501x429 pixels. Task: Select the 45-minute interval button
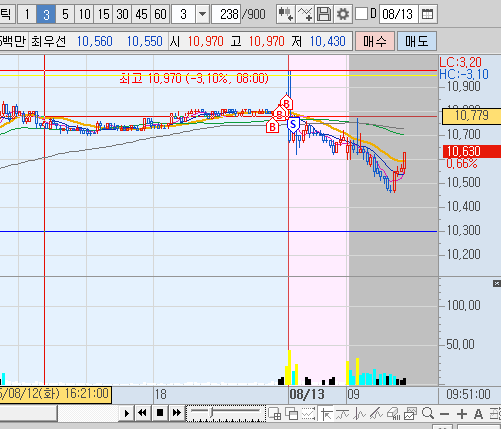141,14
